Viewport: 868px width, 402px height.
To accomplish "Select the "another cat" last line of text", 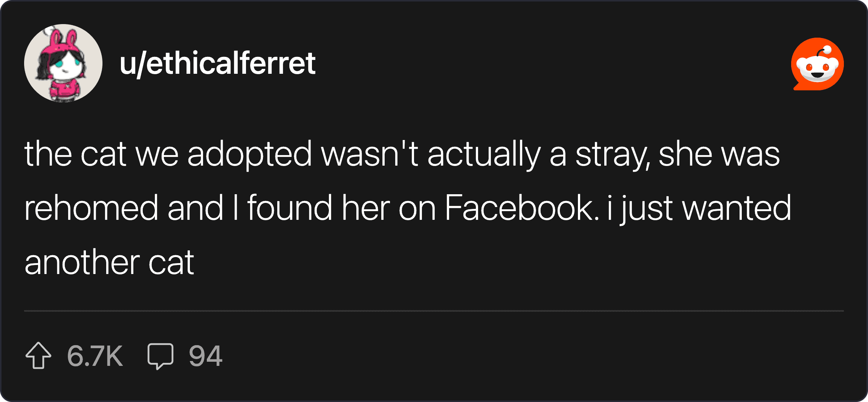I will tap(109, 262).
